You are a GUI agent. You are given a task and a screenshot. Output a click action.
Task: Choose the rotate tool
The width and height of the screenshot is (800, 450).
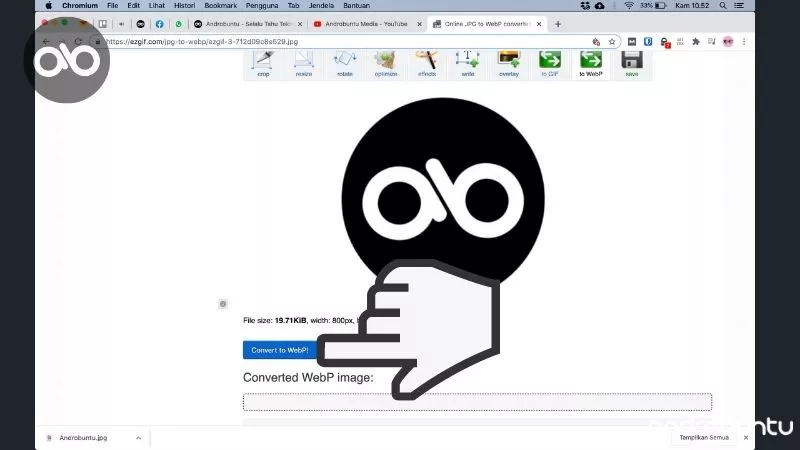(345, 64)
